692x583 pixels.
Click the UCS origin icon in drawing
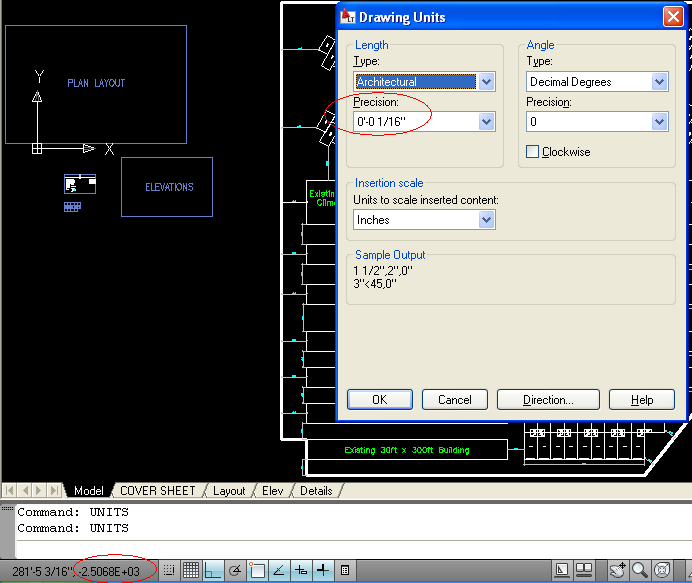tap(37, 149)
